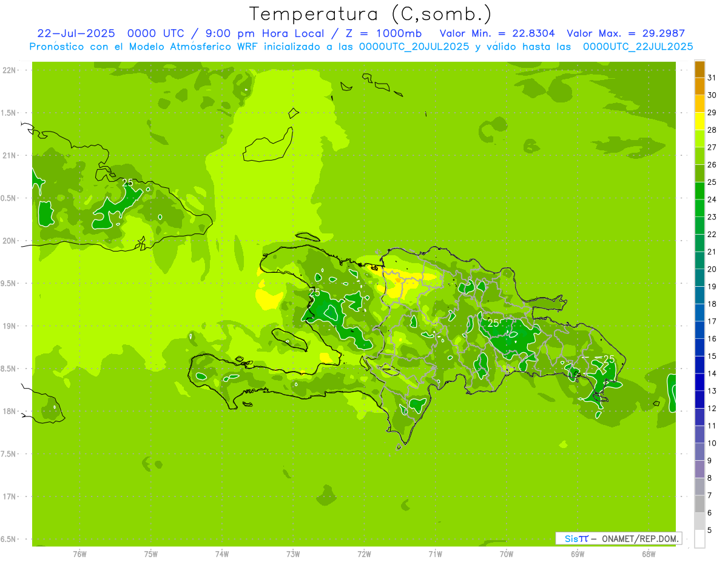Click the 'Temperatura (C,somb.)' chart title
The height and width of the screenshot is (562, 728).
tap(370, 14)
